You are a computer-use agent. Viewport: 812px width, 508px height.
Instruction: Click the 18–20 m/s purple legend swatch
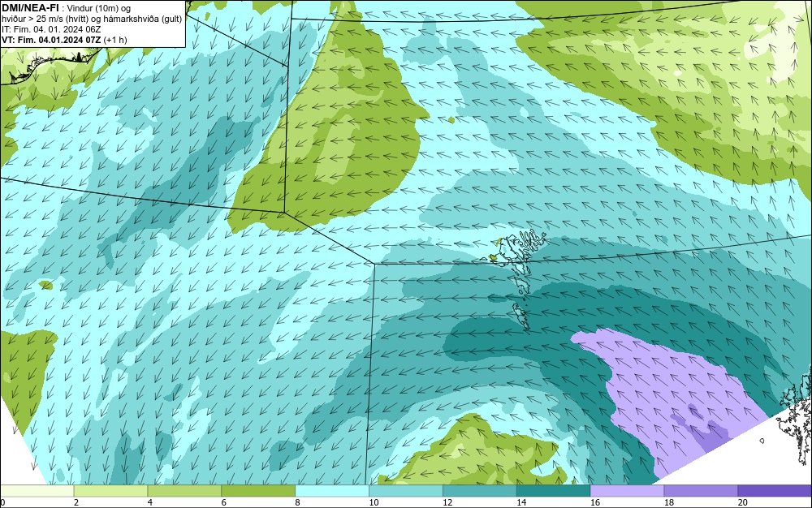click(701, 491)
